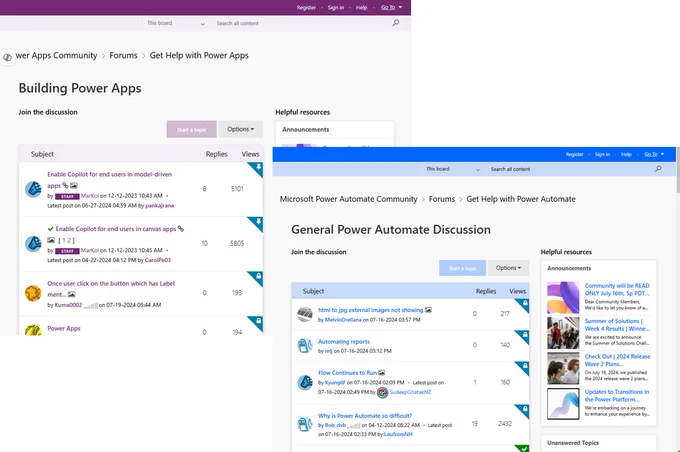680x452 pixels.
Task: Open MelvinOrellana's avatar in Power Automate list
Action: coord(305,314)
